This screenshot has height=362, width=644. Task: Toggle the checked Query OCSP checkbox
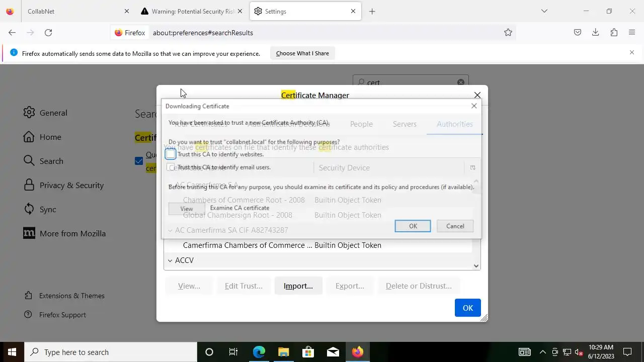(139, 161)
